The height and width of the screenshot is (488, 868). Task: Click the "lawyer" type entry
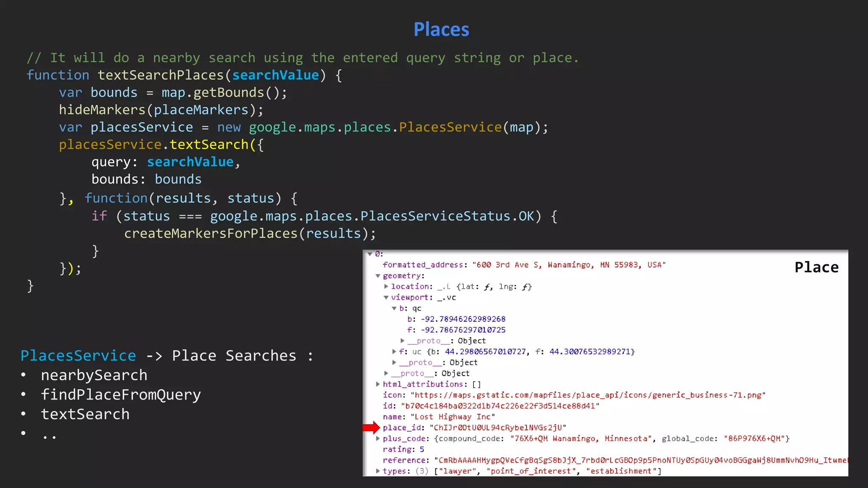[x=457, y=471]
